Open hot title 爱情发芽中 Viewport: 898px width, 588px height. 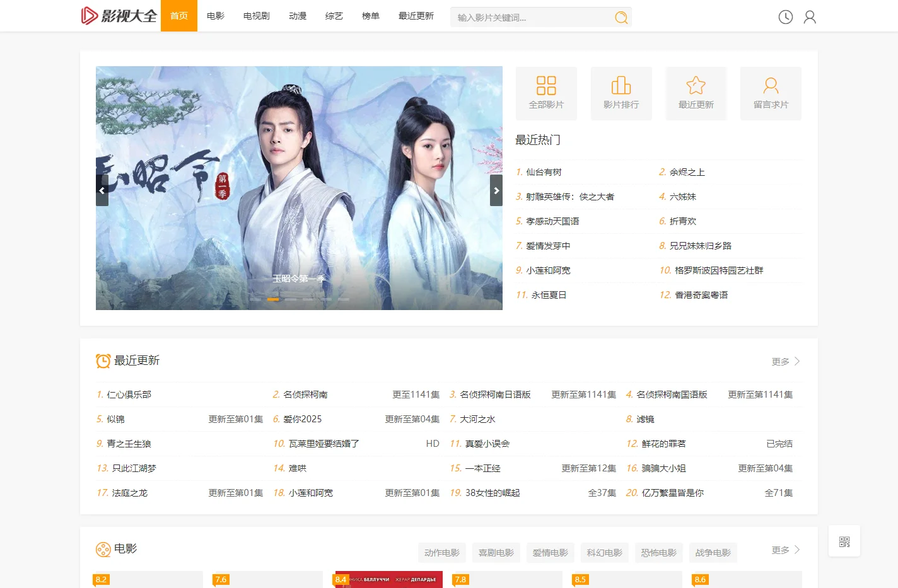[548, 246]
